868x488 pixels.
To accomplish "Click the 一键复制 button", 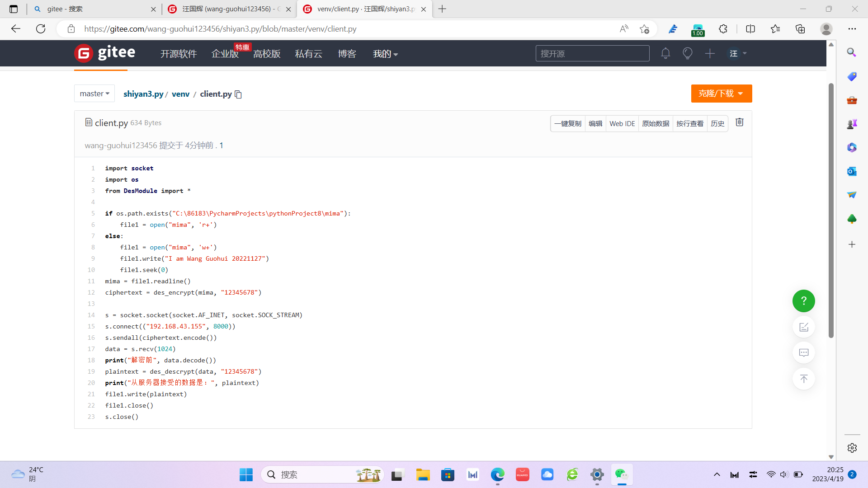I will (x=568, y=123).
